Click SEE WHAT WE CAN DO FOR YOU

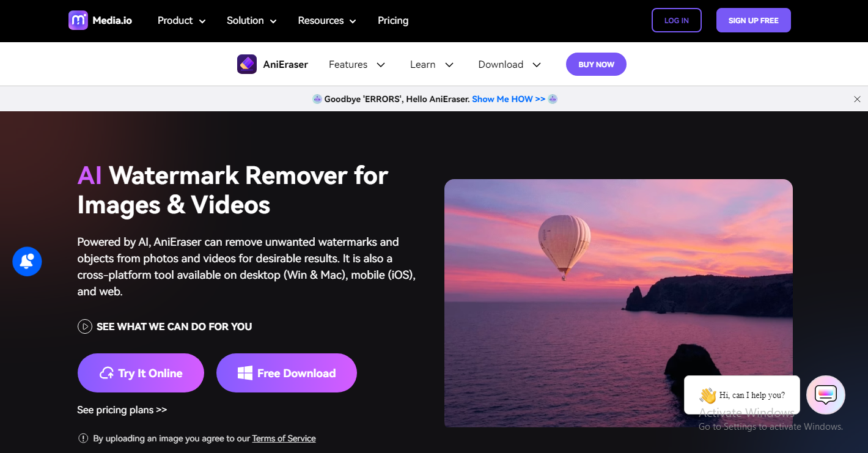click(x=174, y=326)
